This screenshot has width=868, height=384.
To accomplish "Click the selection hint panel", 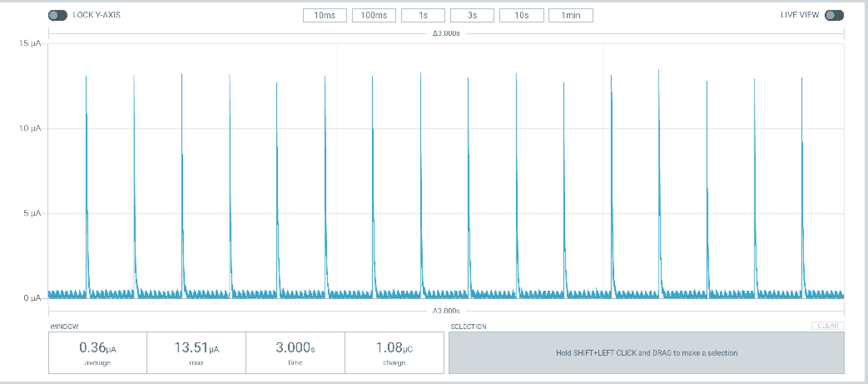I will [x=646, y=353].
